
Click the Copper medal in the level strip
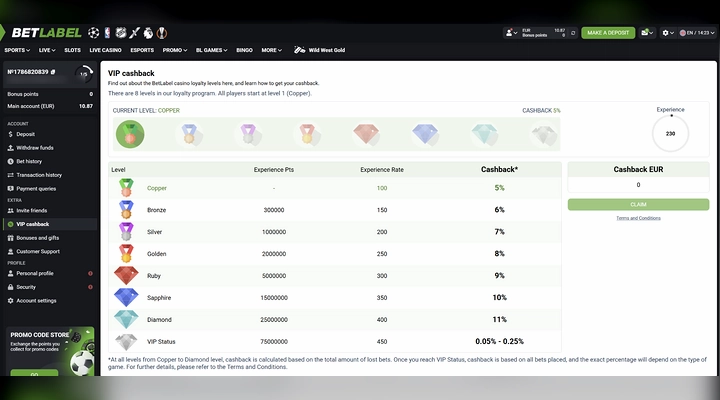[x=130, y=134]
